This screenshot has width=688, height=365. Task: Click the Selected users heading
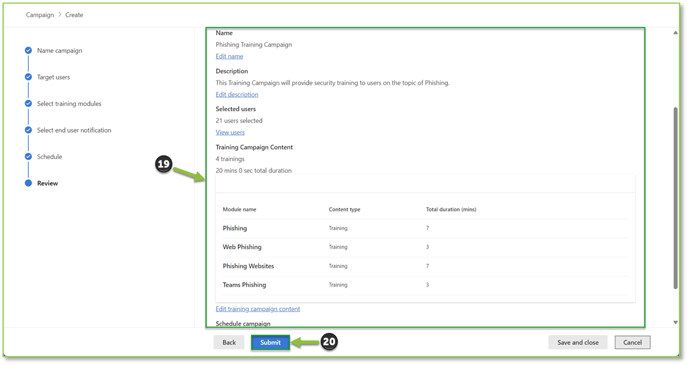point(236,109)
